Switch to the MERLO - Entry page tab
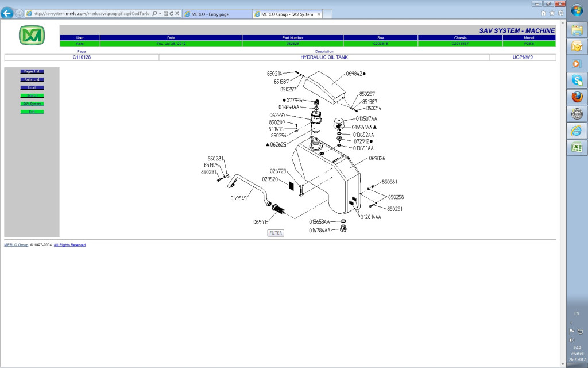Screen dimensions: 588x368 pyautogui.click(x=217, y=14)
